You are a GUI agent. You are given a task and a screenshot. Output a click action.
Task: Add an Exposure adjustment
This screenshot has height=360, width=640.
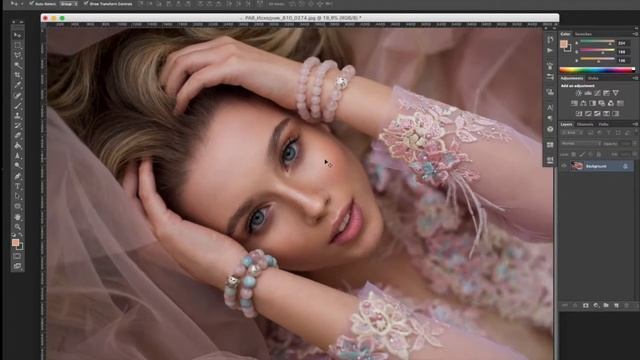click(x=607, y=93)
